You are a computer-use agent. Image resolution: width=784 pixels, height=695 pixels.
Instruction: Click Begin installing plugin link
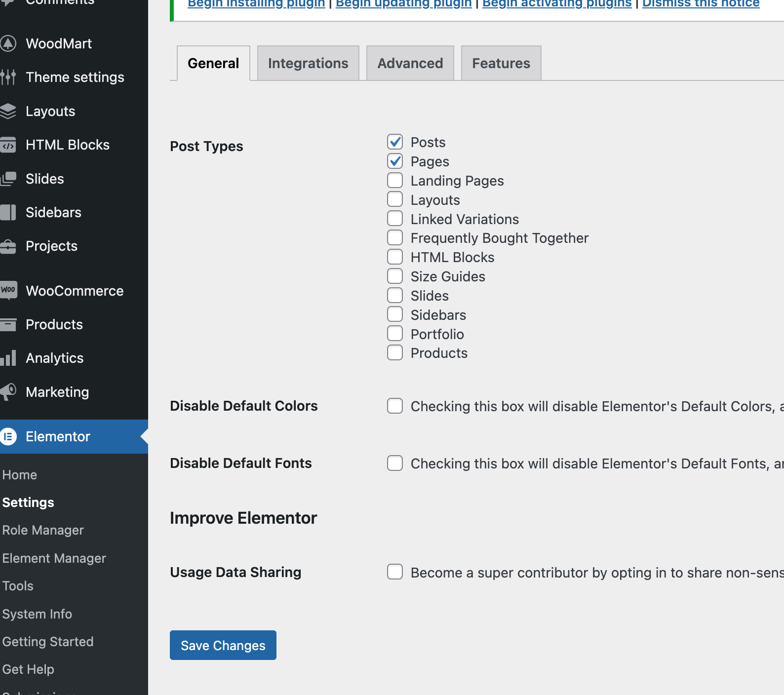click(x=256, y=4)
